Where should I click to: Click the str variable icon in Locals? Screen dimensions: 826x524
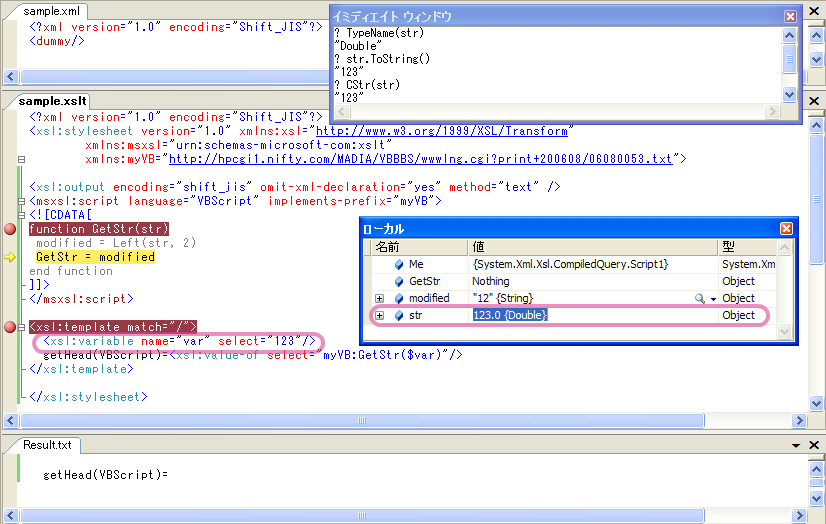[399, 315]
